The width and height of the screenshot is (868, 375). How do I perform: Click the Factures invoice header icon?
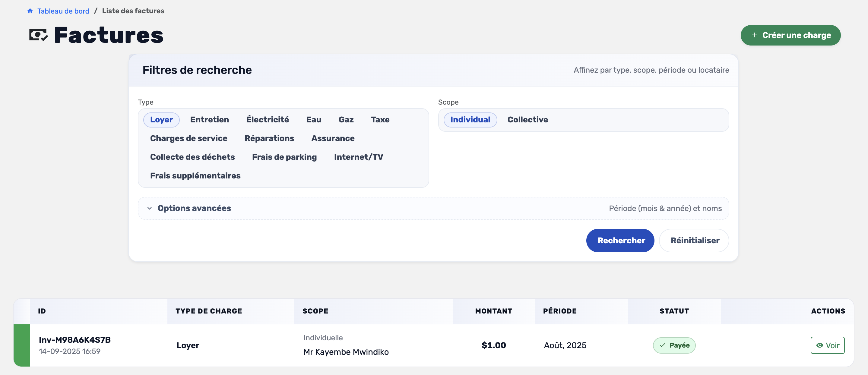(x=38, y=35)
